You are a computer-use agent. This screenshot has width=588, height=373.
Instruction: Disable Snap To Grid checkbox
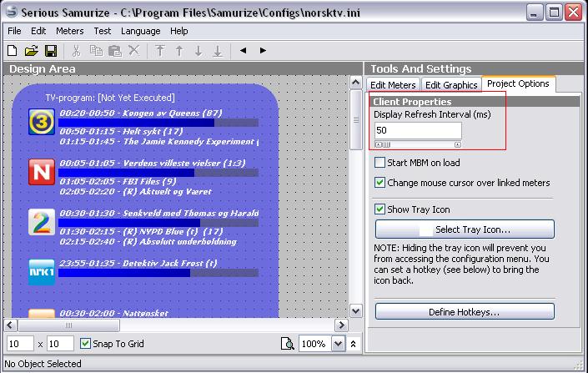[x=86, y=343]
